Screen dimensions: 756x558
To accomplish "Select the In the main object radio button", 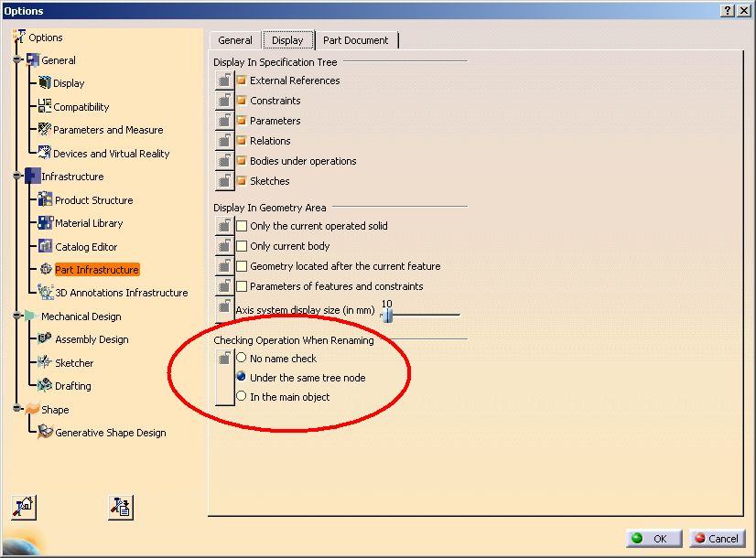I will [x=242, y=396].
